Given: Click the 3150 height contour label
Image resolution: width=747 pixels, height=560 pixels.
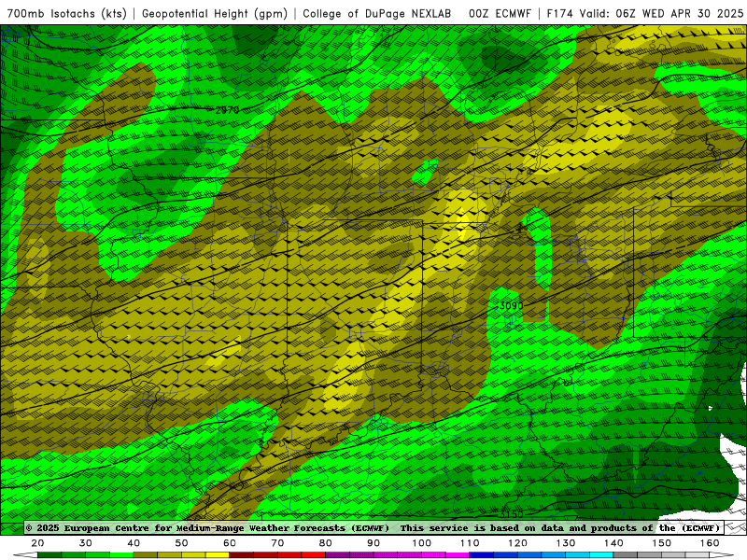Looking at the screenshot, I should point(511,514).
